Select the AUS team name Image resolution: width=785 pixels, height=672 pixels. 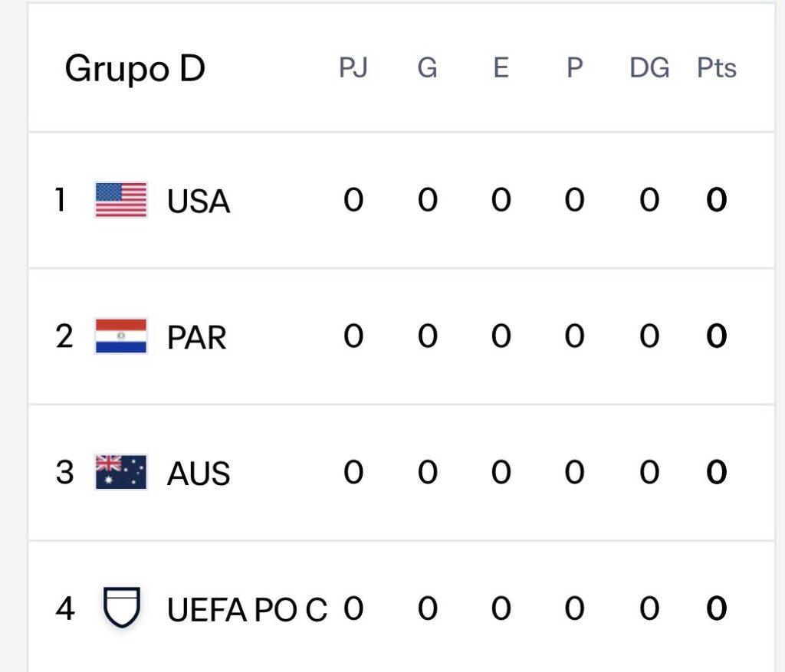pos(199,474)
